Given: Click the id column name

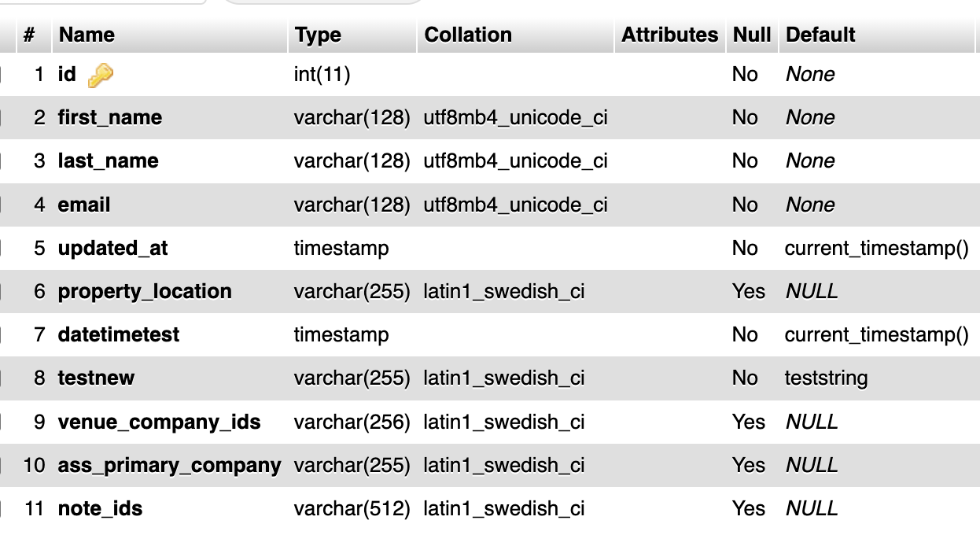Looking at the screenshot, I should [65, 74].
